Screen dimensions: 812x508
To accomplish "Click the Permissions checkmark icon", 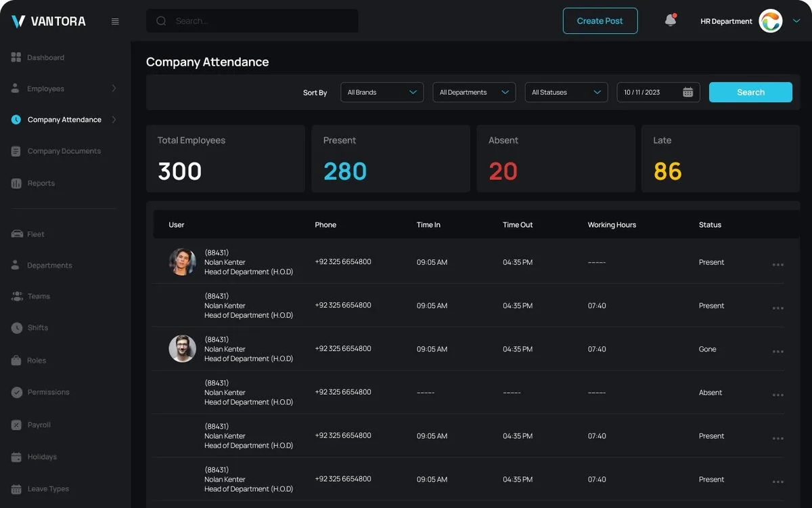I will click(17, 392).
